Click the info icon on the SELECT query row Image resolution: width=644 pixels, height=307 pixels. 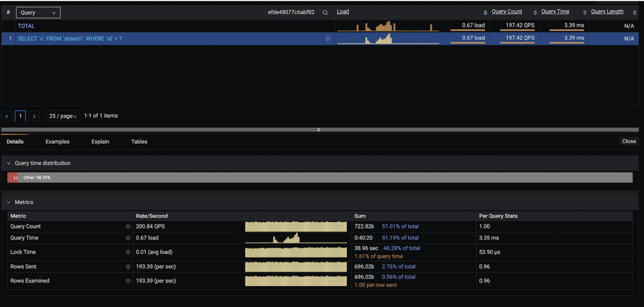(x=328, y=38)
